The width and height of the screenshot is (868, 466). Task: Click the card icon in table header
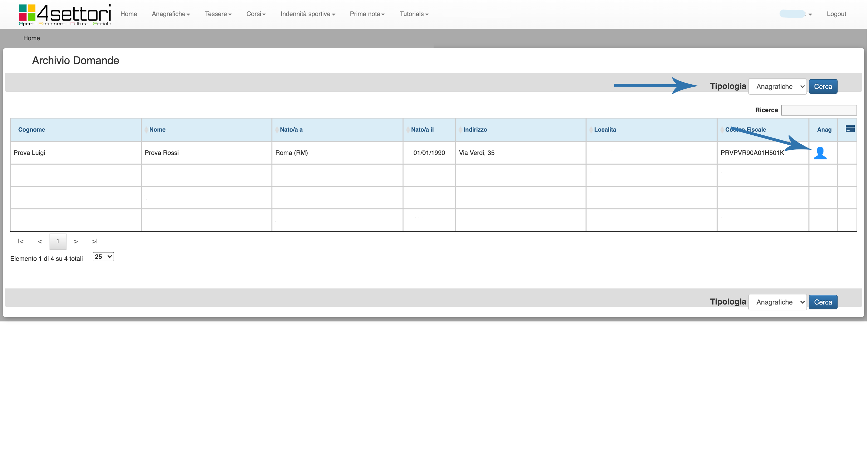(x=850, y=129)
